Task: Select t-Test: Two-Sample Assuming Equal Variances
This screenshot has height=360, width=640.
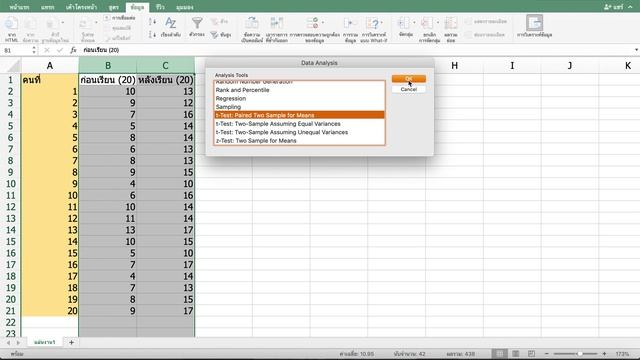Action: pos(299,124)
